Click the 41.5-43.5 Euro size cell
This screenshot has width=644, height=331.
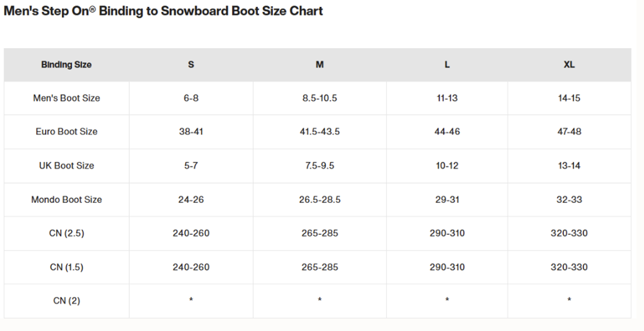[320, 131]
